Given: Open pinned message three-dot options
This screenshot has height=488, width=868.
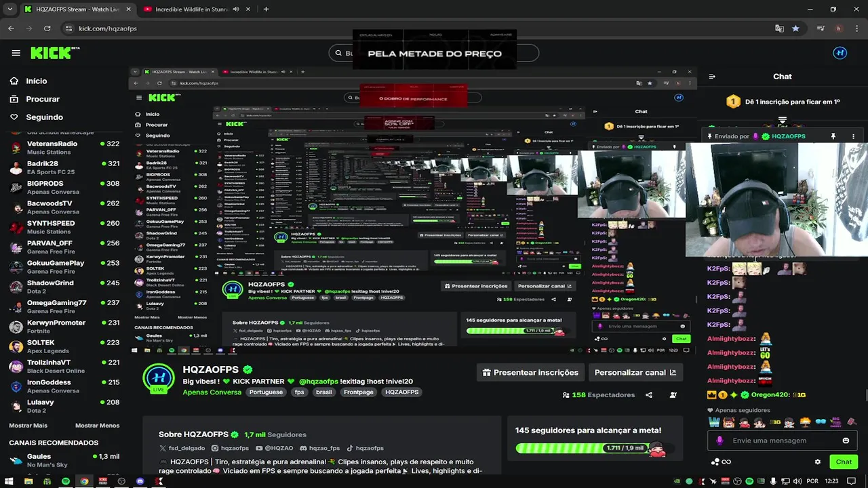Looking at the screenshot, I should 853,136.
